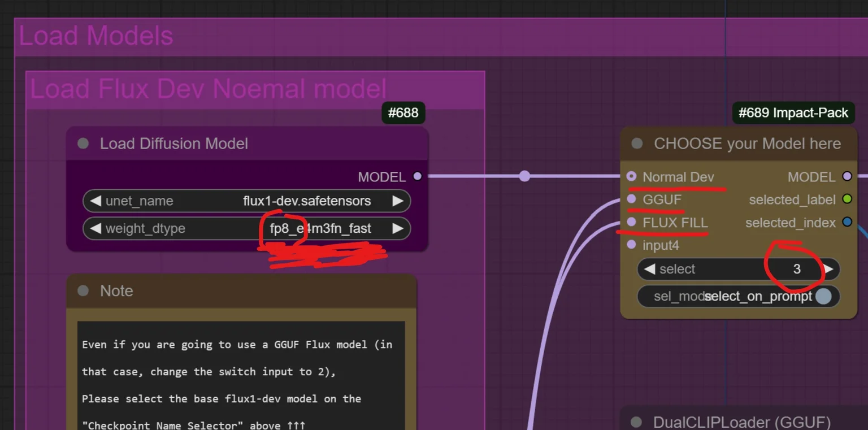Select next weight_dtype with right arrow
This screenshot has height=430, width=868.
pos(398,228)
